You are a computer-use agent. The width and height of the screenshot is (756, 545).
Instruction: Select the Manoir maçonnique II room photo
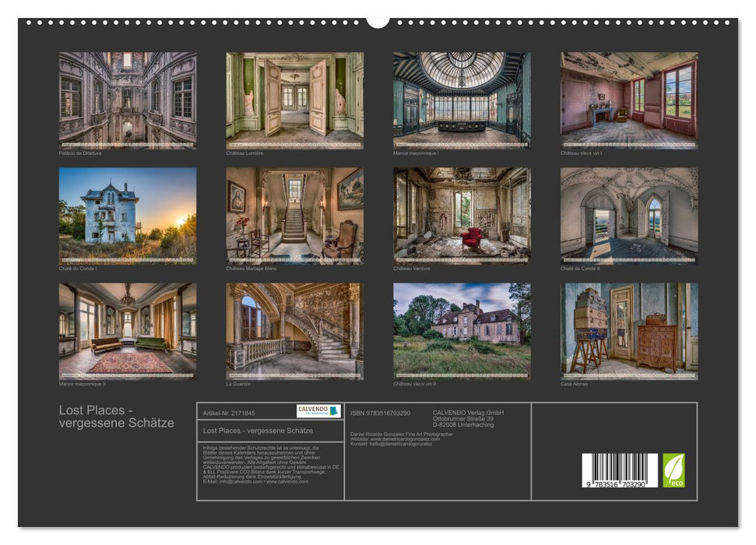(125, 331)
